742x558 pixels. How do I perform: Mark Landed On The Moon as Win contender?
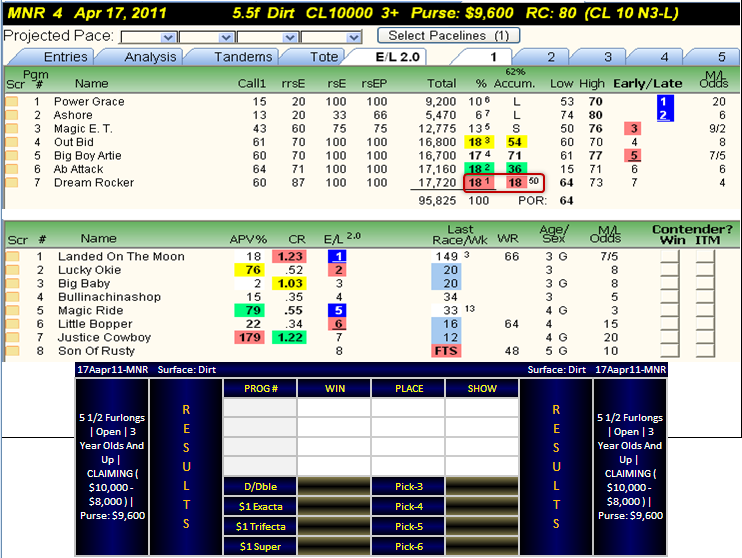pyautogui.click(x=670, y=257)
